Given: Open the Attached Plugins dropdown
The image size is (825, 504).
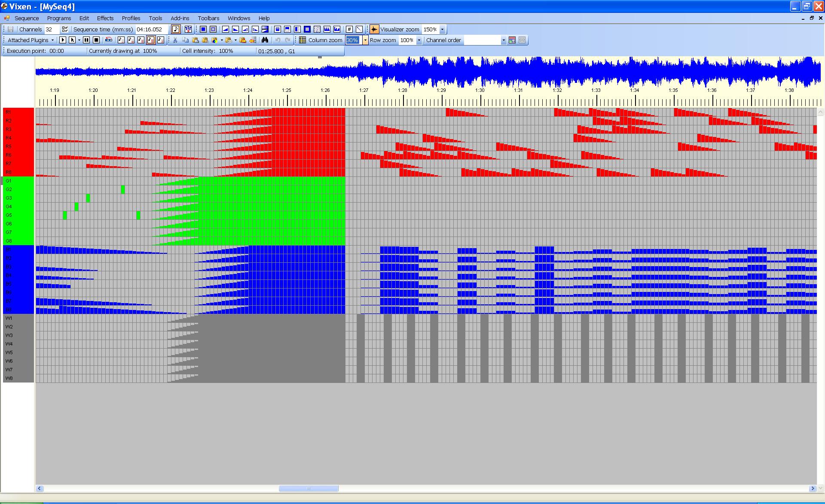Looking at the screenshot, I should 31,40.
